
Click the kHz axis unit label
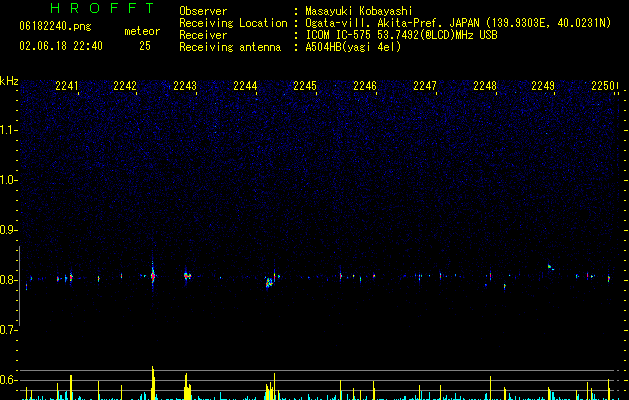pyautogui.click(x=9, y=81)
